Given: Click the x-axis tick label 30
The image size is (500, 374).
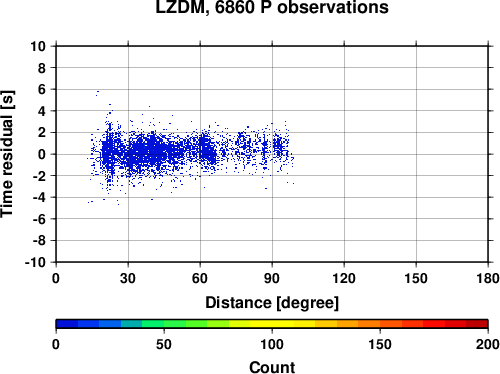Looking at the screenshot, I should click(x=128, y=278).
